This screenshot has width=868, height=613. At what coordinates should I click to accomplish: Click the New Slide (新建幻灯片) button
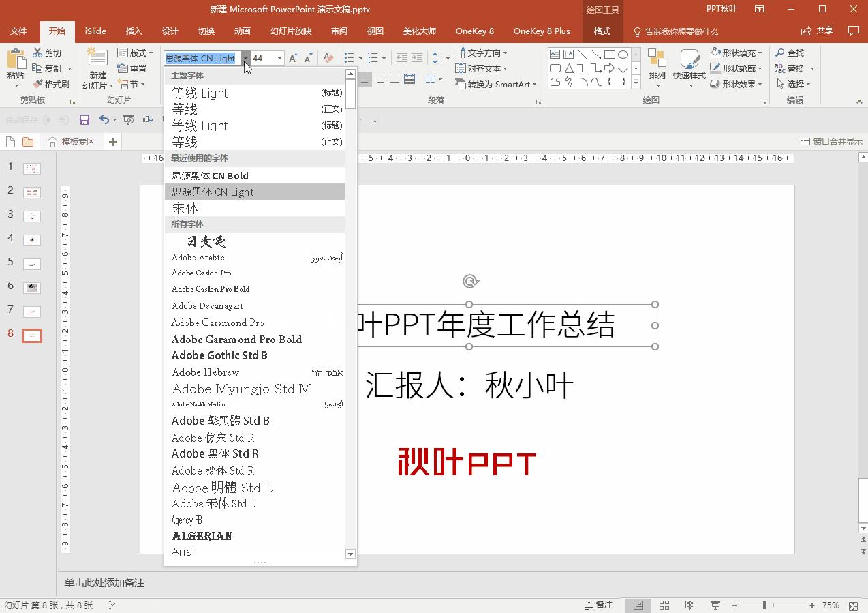pos(97,68)
